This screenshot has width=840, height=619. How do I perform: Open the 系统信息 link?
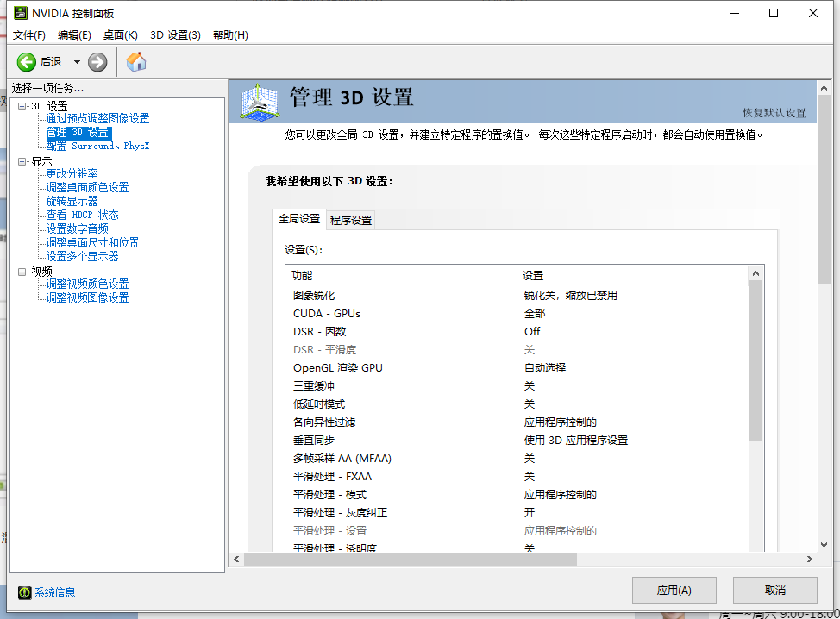(x=55, y=592)
